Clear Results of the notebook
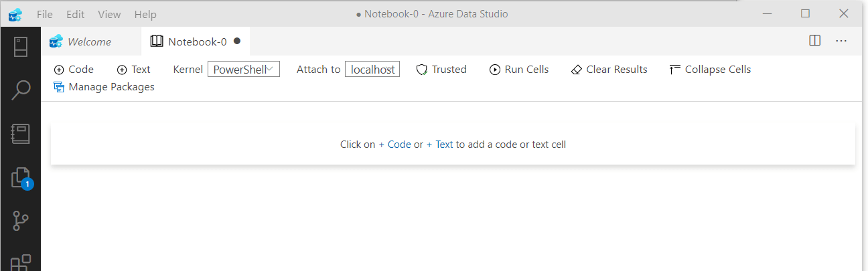Image resolution: width=868 pixels, height=271 pixels. coord(609,70)
